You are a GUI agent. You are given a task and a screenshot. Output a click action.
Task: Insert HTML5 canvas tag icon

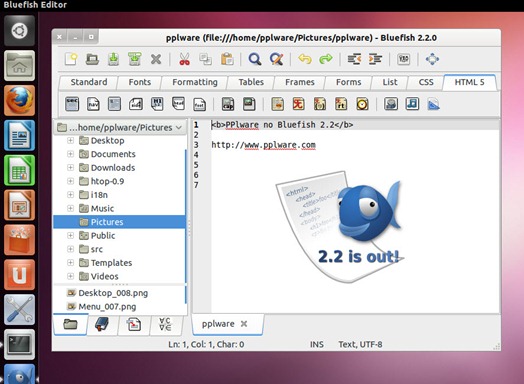click(x=433, y=104)
